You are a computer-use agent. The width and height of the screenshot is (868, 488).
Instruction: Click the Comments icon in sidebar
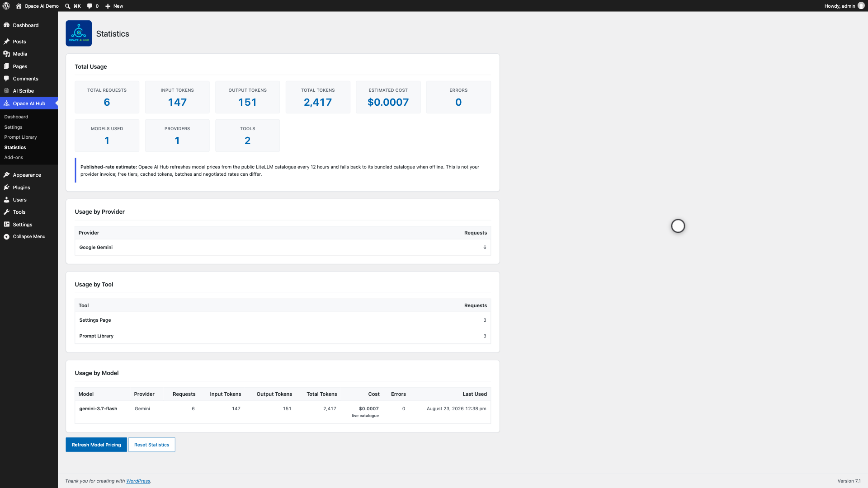tap(7, 79)
